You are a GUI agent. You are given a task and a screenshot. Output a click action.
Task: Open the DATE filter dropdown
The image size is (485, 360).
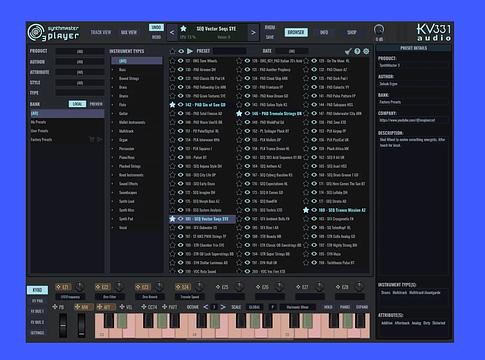[x=292, y=51]
